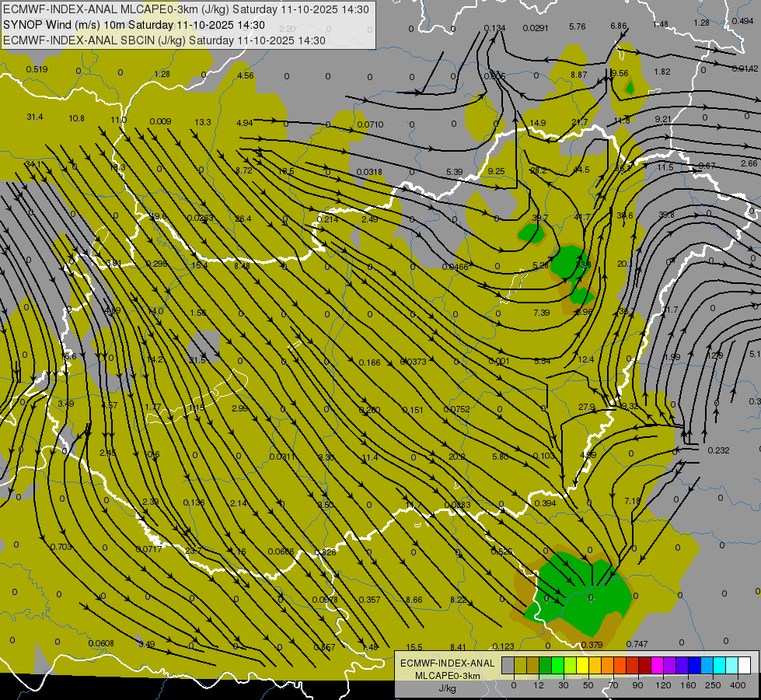Viewport: 761px width, 700px height.
Task: Click the map value 0.0666
Action: (281, 551)
